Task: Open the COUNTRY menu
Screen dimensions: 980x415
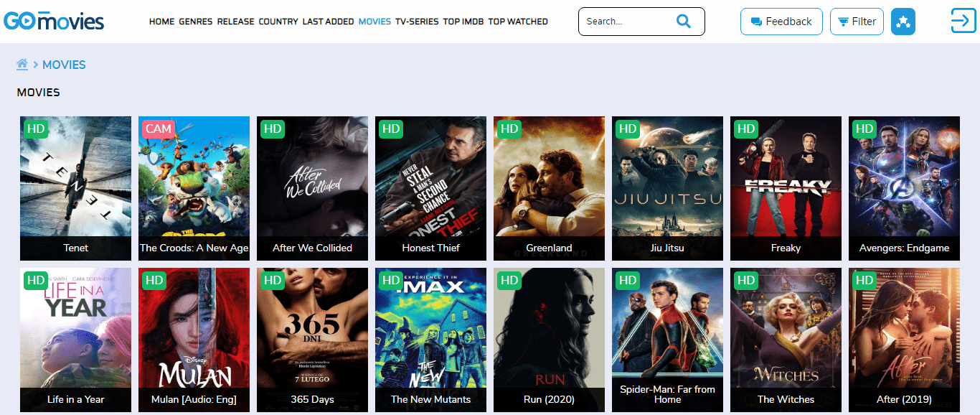Action: coord(278,22)
